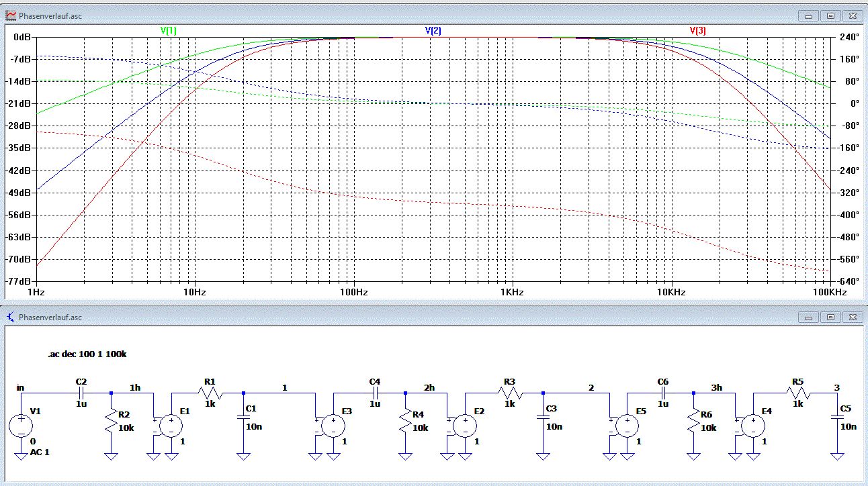This screenshot has height=486, width=868.
Task: Select the capacitor C5 symbol
Action: tap(837, 417)
